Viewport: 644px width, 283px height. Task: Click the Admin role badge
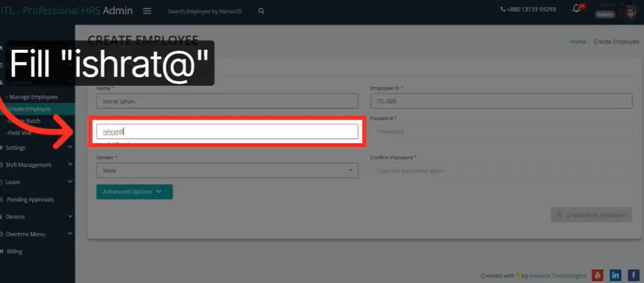(605, 15)
